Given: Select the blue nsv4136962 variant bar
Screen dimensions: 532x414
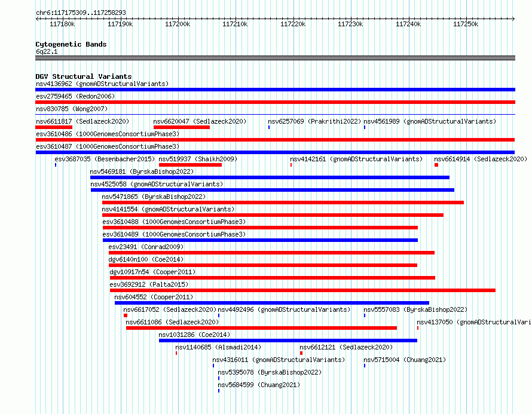Looking at the screenshot, I should 275,90.
